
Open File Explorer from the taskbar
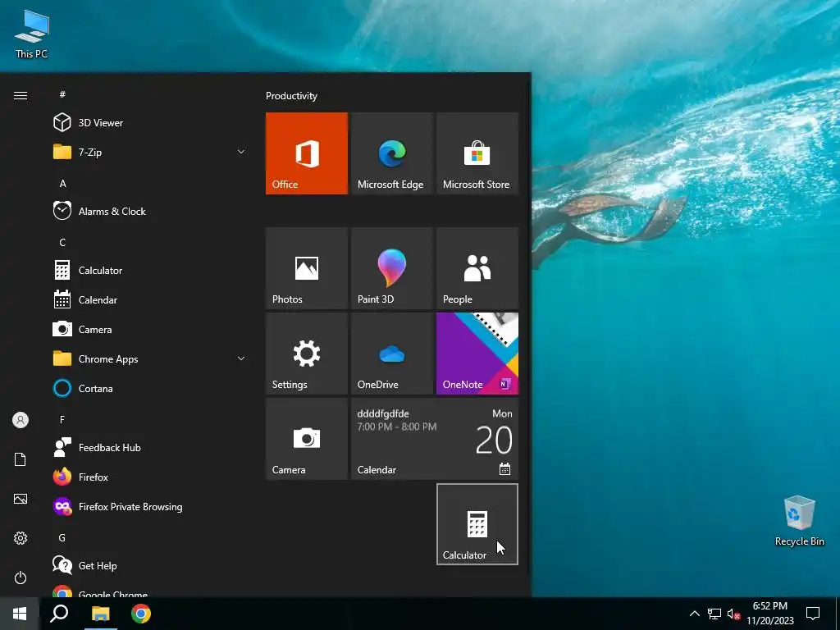pyautogui.click(x=101, y=614)
